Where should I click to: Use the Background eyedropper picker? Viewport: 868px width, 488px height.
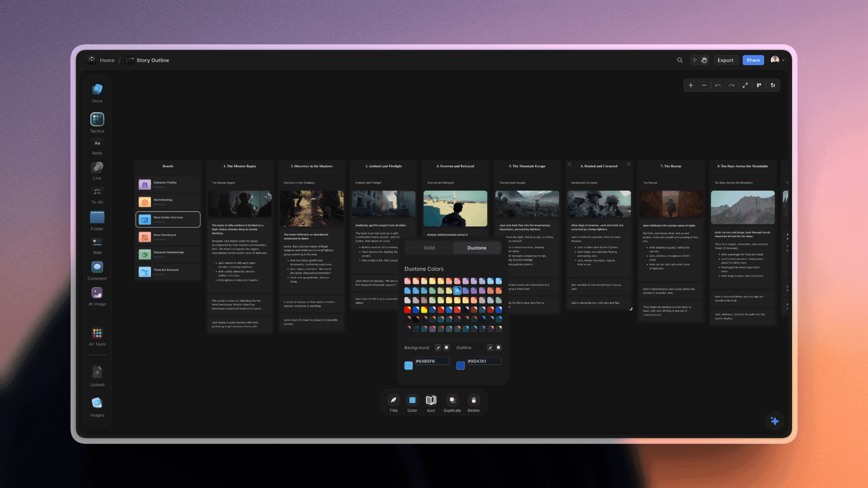pos(438,347)
